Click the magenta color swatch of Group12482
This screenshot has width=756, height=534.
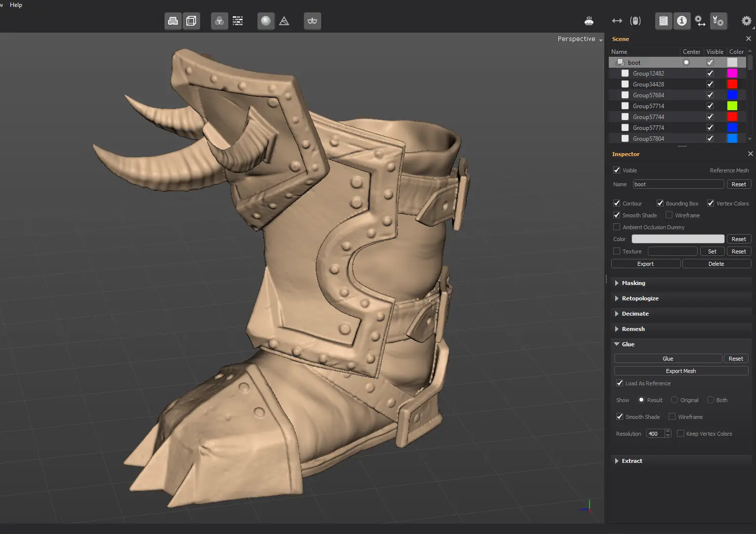[732, 73]
